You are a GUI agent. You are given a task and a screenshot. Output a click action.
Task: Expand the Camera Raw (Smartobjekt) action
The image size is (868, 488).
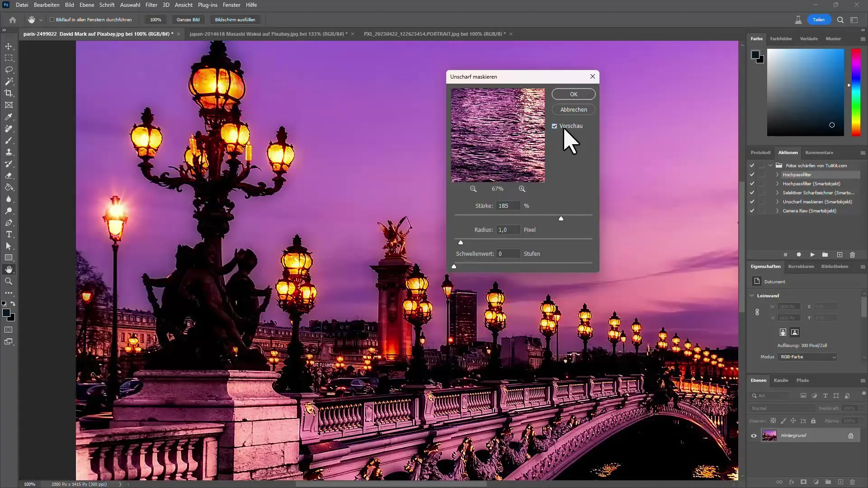pyautogui.click(x=777, y=211)
